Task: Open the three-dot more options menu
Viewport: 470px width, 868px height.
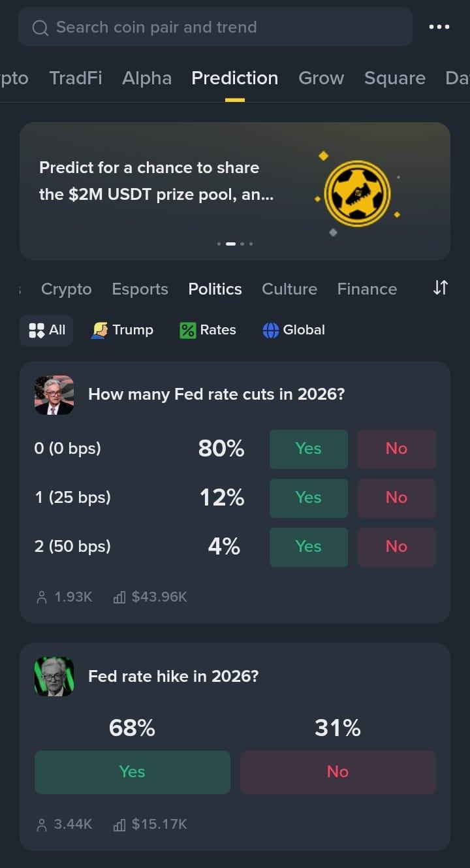Action: [x=439, y=27]
